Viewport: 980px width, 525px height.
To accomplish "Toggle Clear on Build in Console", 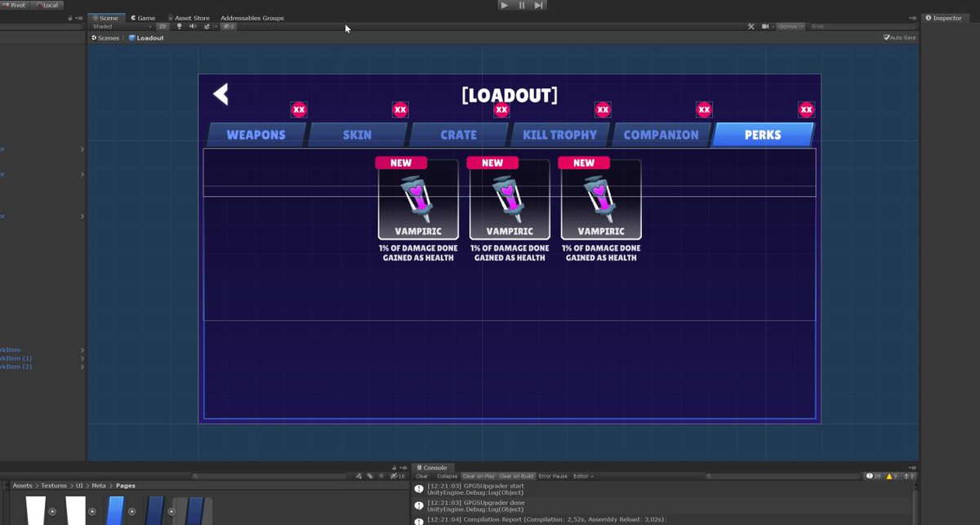I will point(516,476).
